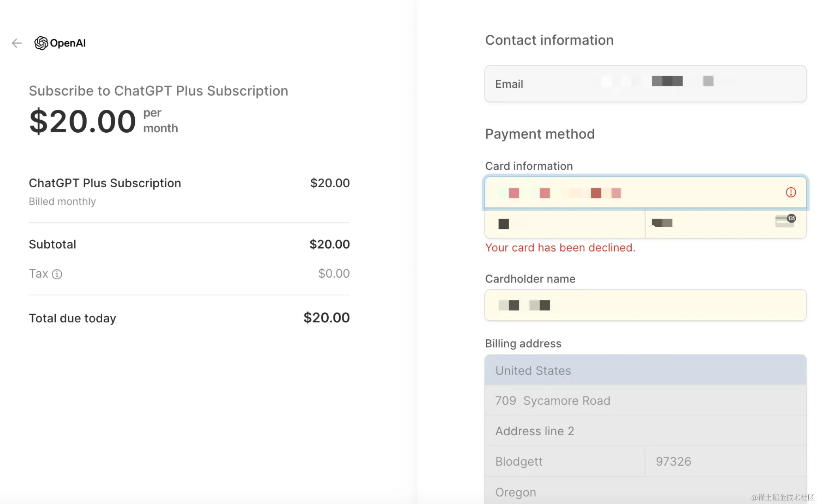Click the CVC security code field
The width and height of the screenshot is (817, 504).
tap(726, 224)
